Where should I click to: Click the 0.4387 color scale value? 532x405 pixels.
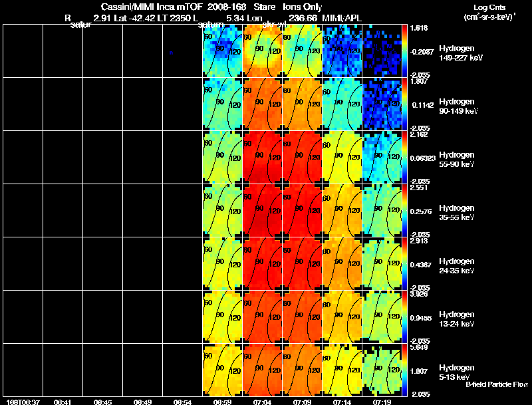[x=421, y=265]
